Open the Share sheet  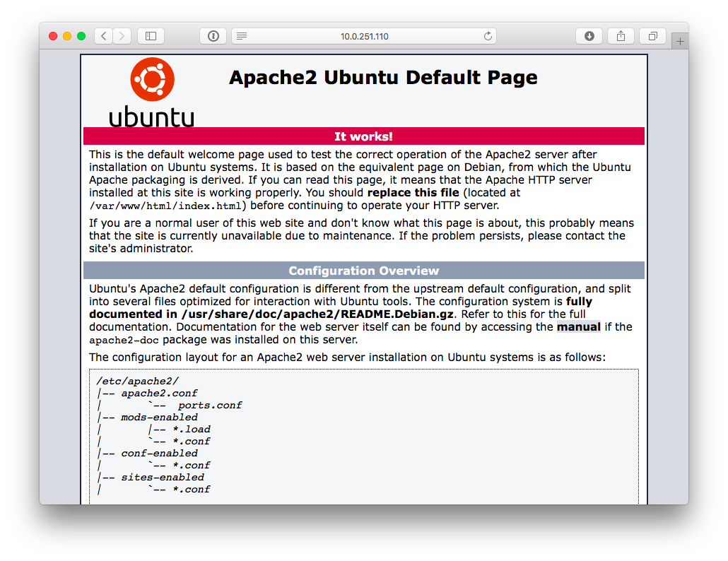coord(621,35)
